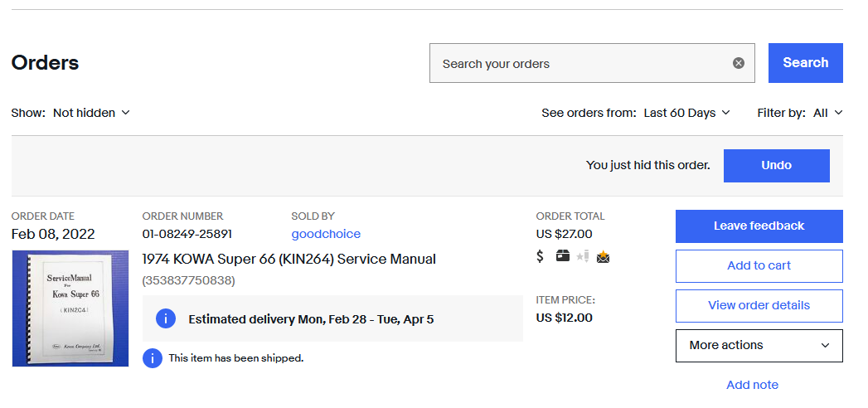The height and width of the screenshot is (408, 868).
Task: Click the shipped package status icon
Action: click(x=562, y=255)
